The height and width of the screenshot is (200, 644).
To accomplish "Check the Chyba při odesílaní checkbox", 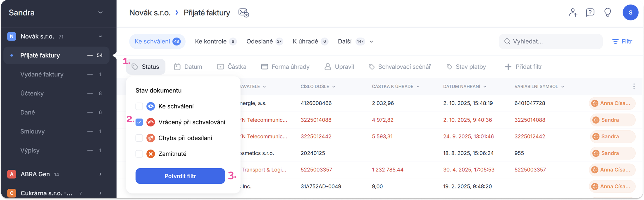I will (139, 138).
